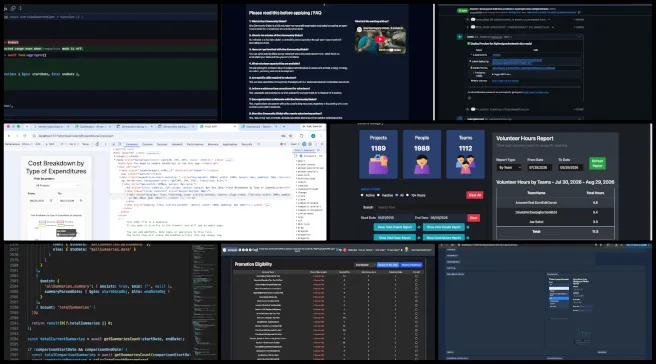Click Show Total People Report button
The width and height of the screenshot is (656, 364).
pyautogui.click(x=443, y=227)
